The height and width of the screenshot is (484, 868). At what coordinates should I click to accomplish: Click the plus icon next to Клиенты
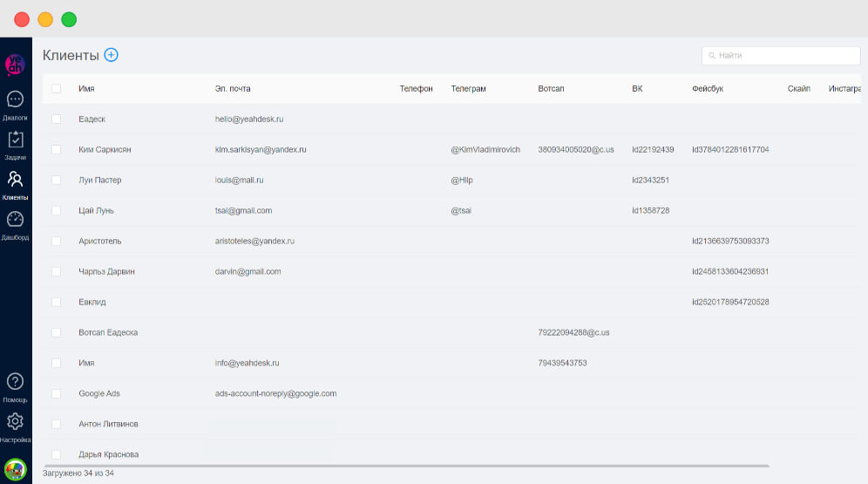click(111, 55)
